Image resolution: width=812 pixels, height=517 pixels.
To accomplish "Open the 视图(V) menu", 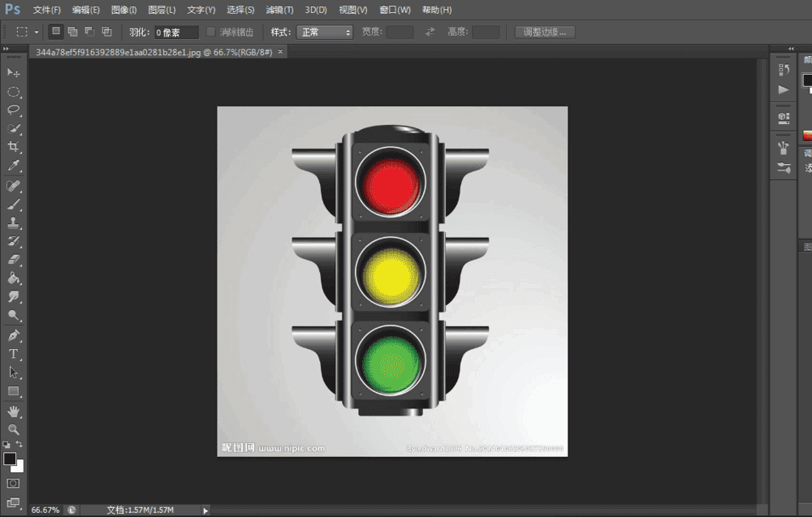I will click(353, 10).
